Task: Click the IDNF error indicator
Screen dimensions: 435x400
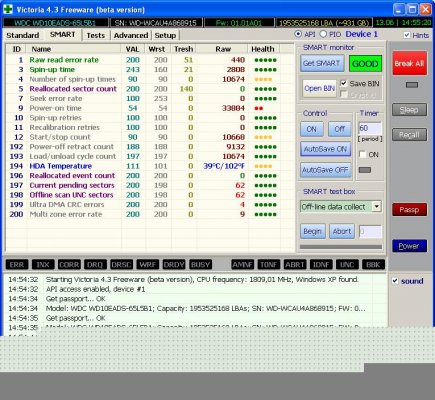Action: pyautogui.click(x=321, y=265)
